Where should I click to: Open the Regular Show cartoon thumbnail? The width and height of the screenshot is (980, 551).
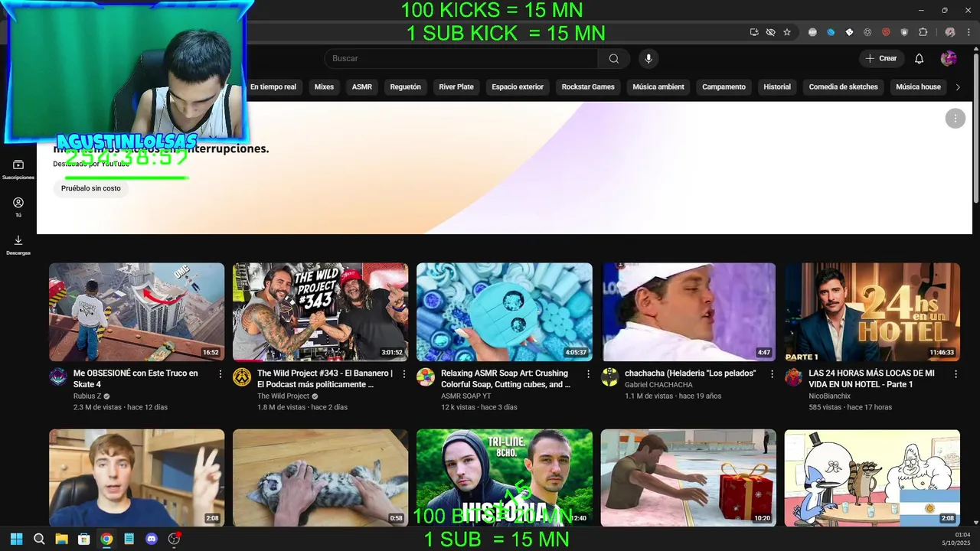pos(872,478)
